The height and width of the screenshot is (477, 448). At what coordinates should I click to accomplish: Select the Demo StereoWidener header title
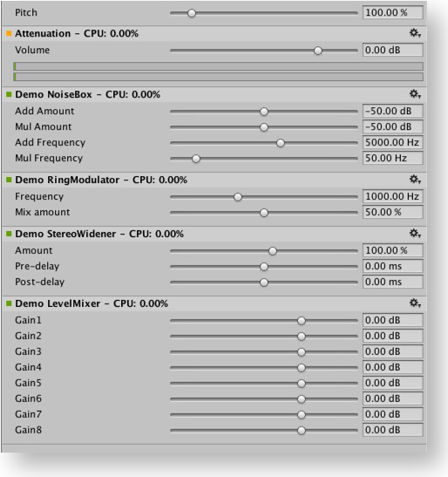99,234
